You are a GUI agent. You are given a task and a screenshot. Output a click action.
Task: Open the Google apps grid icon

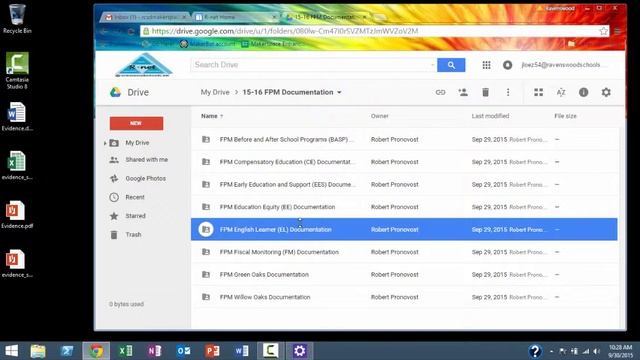pos(486,65)
